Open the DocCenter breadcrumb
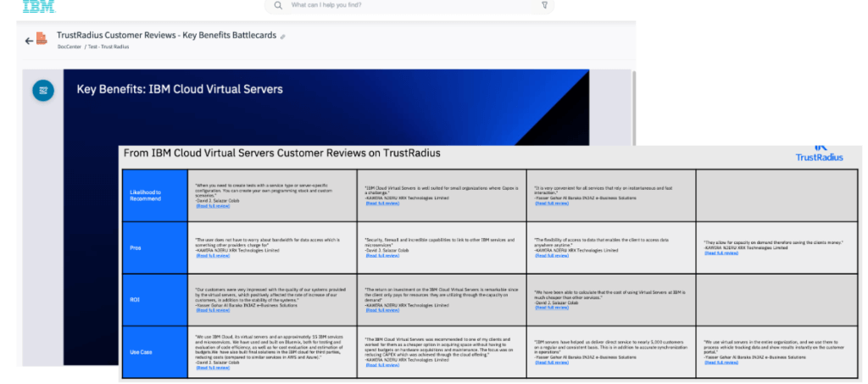This screenshot has height=384, width=868. pyautogui.click(x=70, y=47)
